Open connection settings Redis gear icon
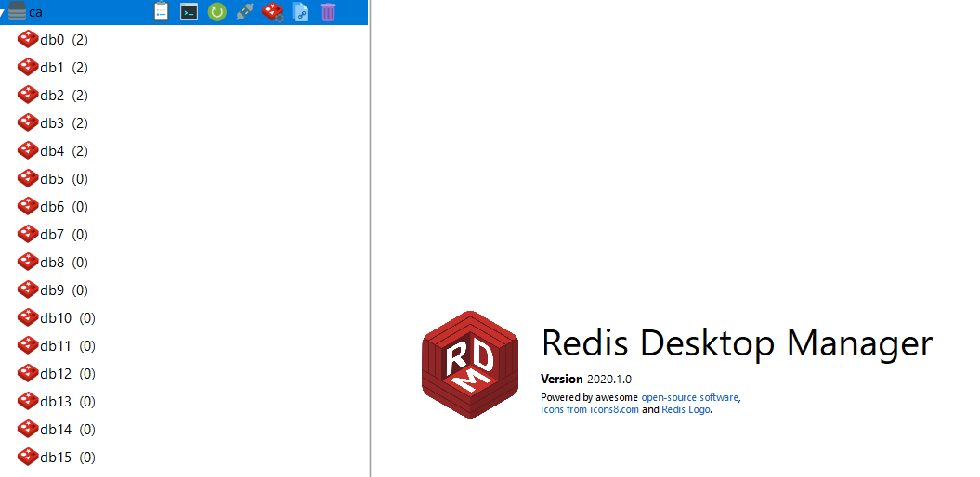The height and width of the screenshot is (477, 980). (x=272, y=12)
